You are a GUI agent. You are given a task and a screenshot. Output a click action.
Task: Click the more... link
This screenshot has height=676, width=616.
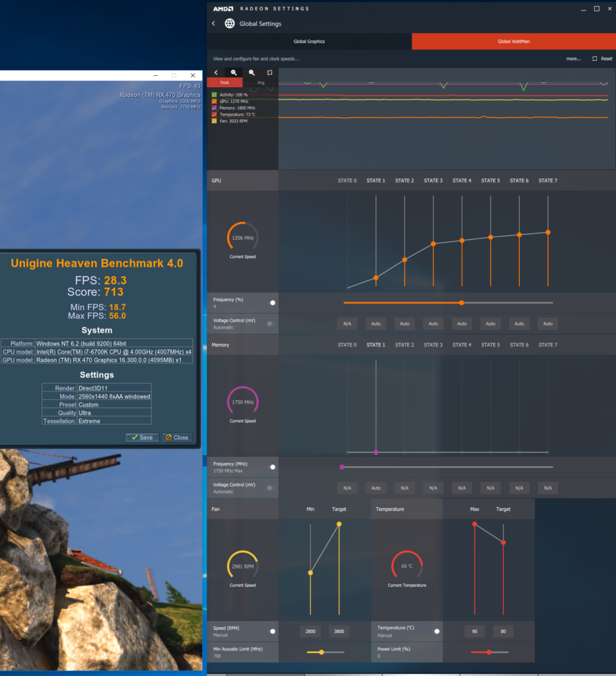pos(573,59)
